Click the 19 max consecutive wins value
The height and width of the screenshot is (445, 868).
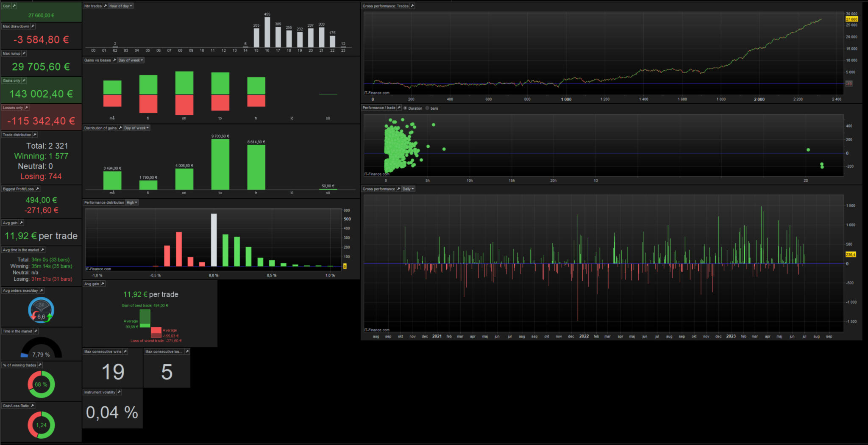(113, 372)
